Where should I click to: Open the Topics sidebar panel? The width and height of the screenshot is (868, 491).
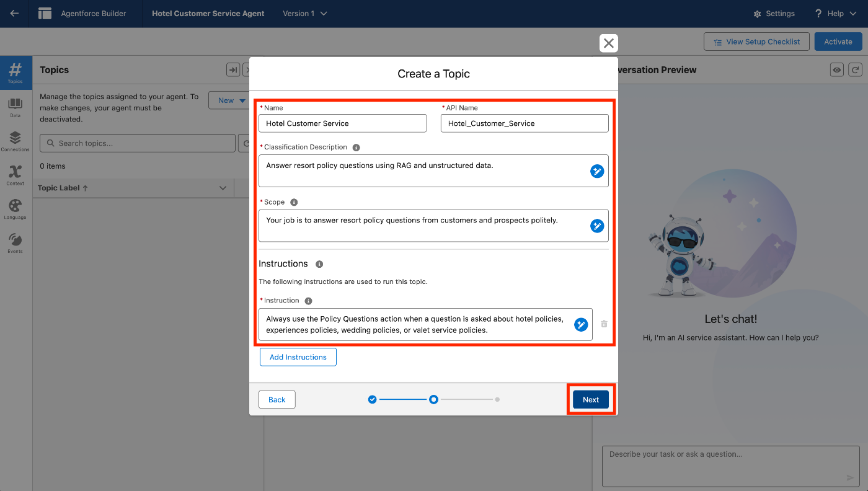[x=15, y=73]
